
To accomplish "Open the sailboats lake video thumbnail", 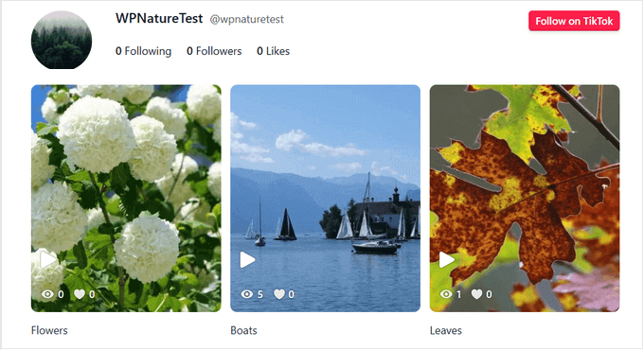I will pyautogui.click(x=325, y=199).
